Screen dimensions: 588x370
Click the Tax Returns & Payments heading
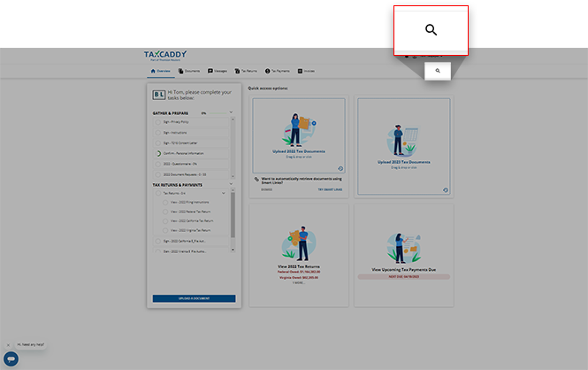178,185
